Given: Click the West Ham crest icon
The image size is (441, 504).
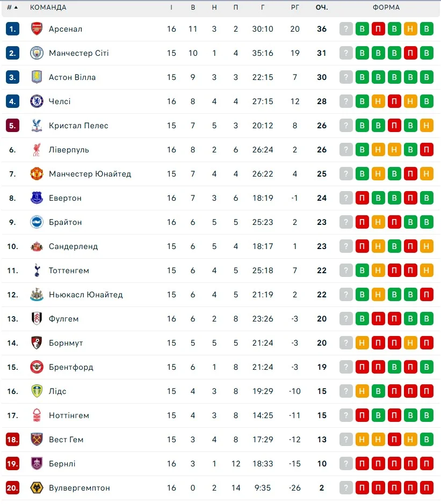Looking at the screenshot, I should click(37, 440).
